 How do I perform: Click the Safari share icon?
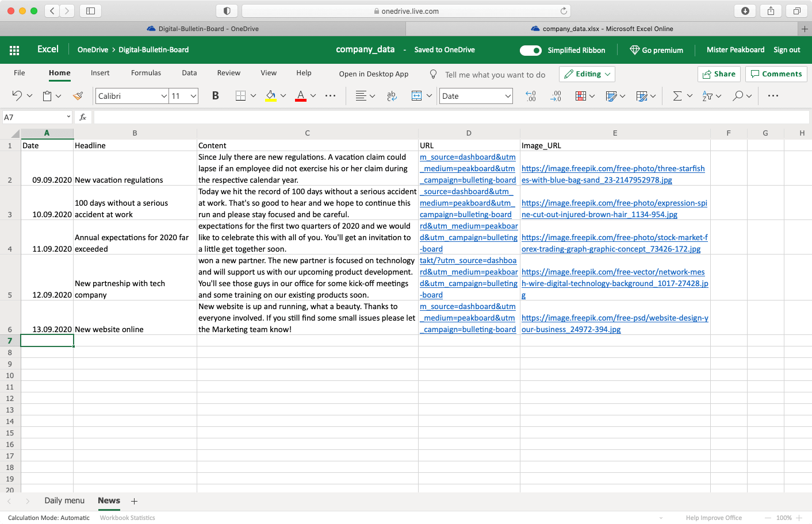point(771,11)
